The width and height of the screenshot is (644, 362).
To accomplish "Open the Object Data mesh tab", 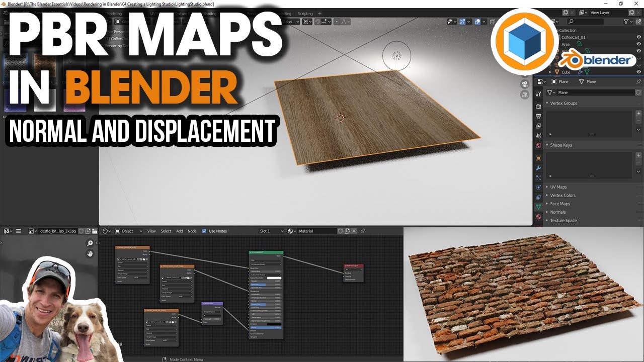I will 538,207.
